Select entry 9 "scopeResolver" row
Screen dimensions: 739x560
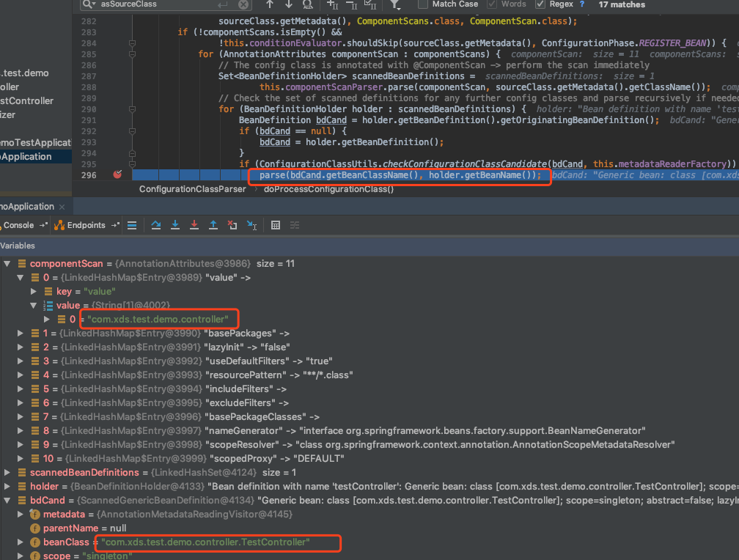pos(369,444)
